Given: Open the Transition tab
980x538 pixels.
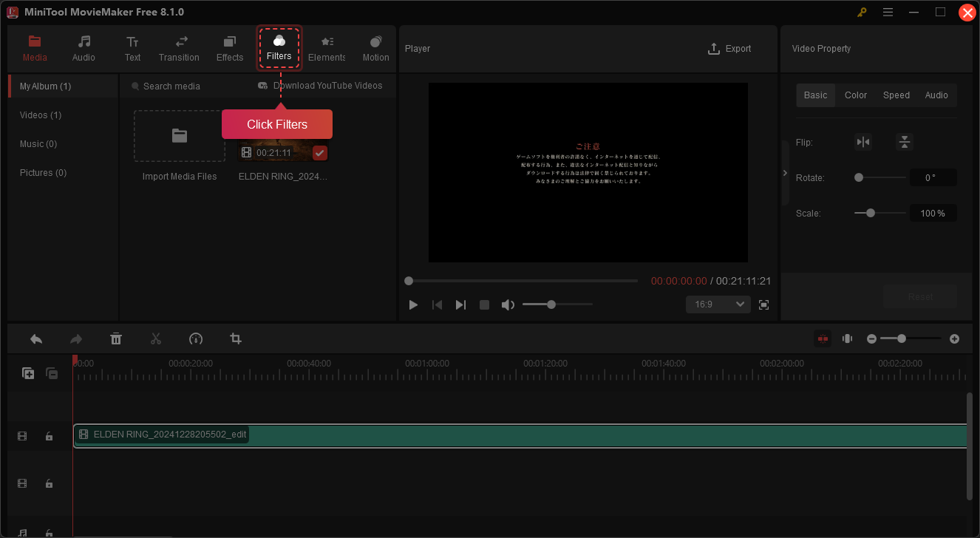Looking at the screenshot, I should [x=179, y=49].
